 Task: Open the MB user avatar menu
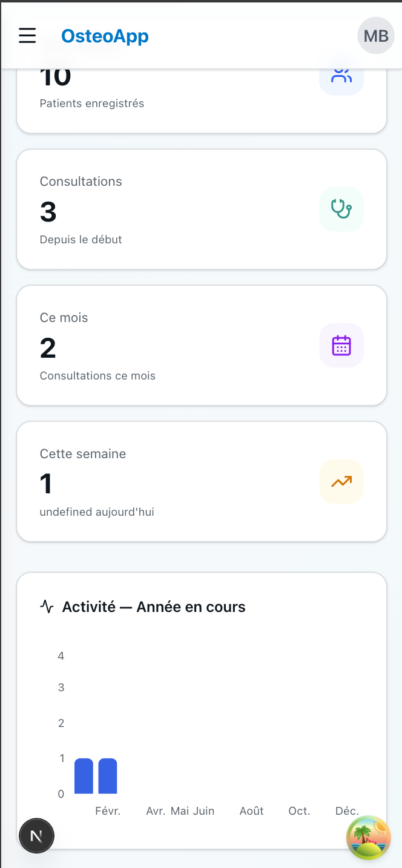click(x=376, y=36)
